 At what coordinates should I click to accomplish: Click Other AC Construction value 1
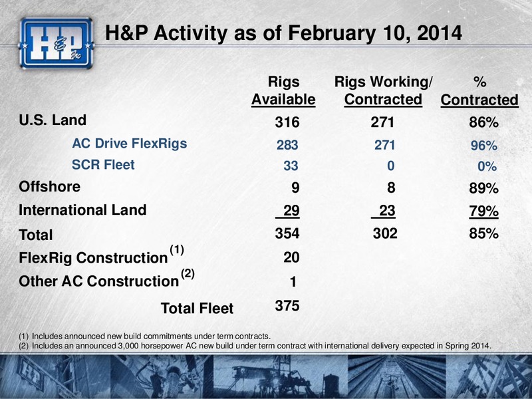coord(293,282)
